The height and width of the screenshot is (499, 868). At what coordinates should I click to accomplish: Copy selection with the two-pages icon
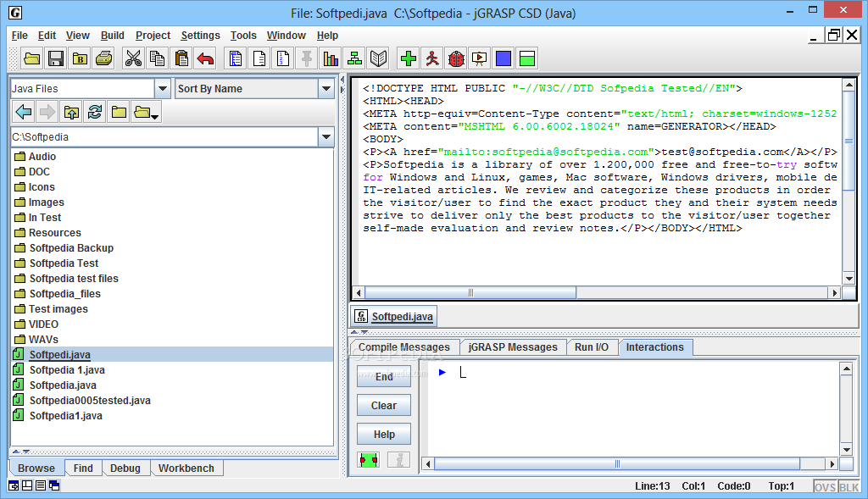[x=157, y=58]
